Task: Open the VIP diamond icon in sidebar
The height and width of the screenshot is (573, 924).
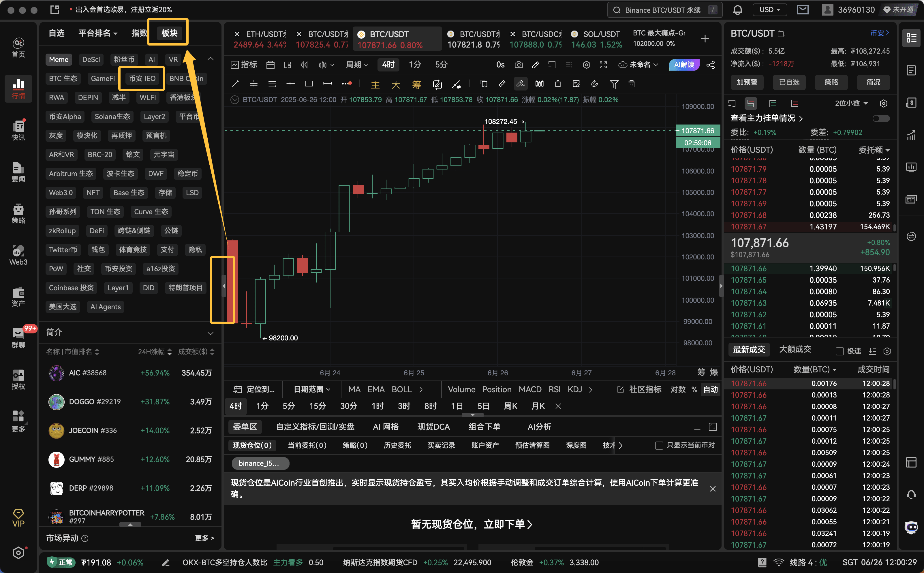Action: point(18,518)
